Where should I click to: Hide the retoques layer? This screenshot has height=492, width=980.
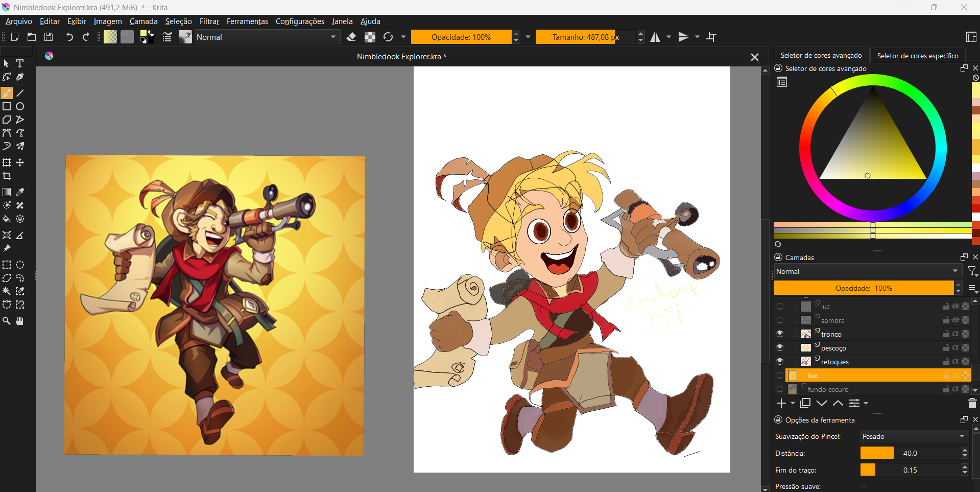point(780,361)
